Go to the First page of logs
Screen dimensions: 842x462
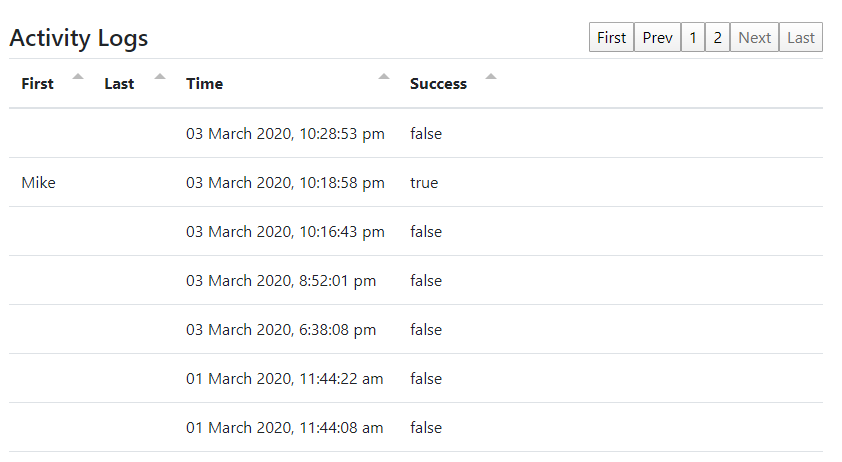pyautogui.click(x=611, y=38)
